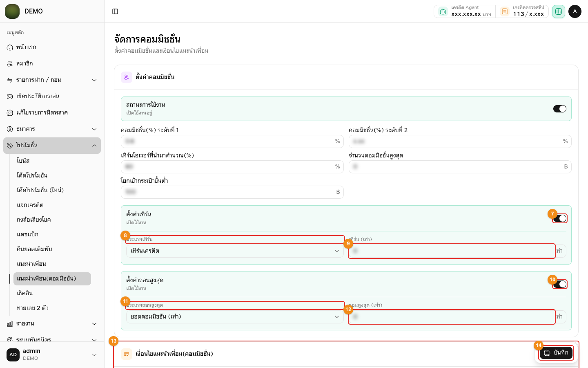Click the โยกเข้ากระเป๋าขั้นต่ำ input field

click(x=232, y=192)
